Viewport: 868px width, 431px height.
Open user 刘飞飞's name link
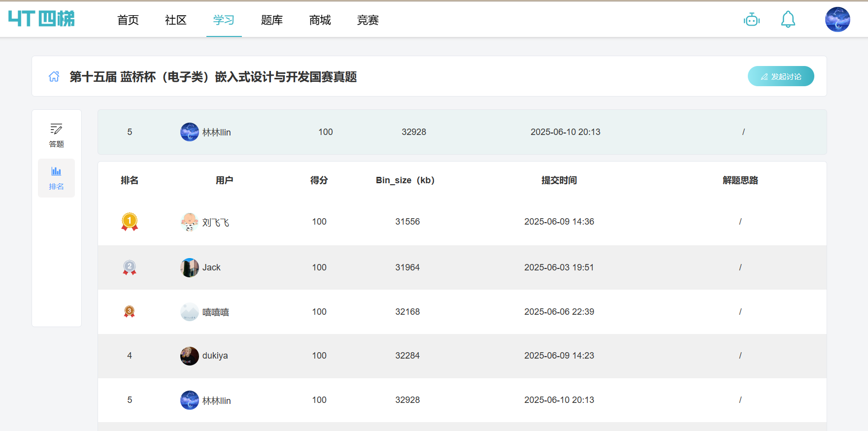click(216, 223)
